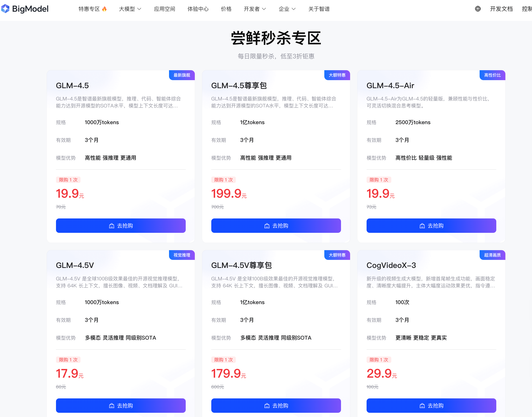This screenshot has width=532, height=417.
Task: Click the CogVideoX-3 card title
Action: tap(391, 265)
